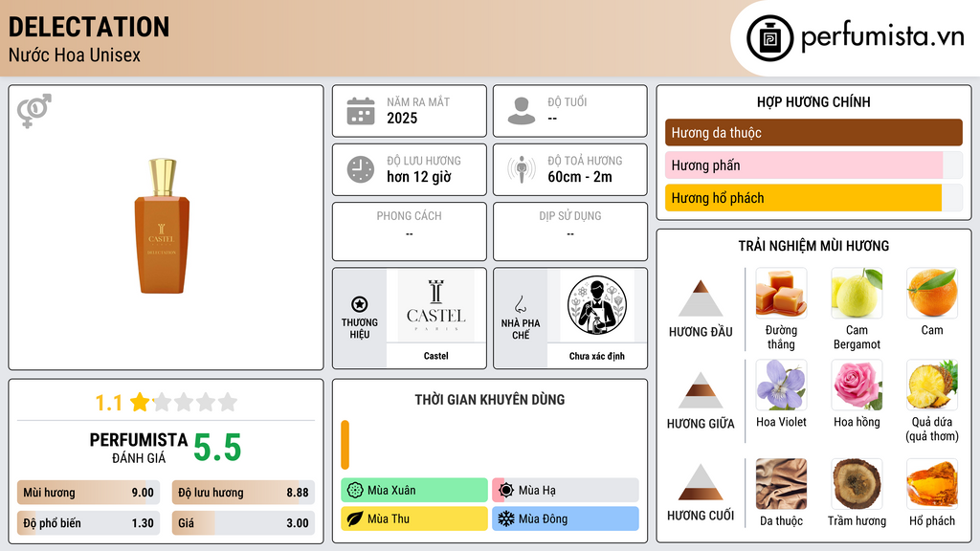Screen dimensions: 980x551
Task: Click the launch year value 2025
Action: pyautogui.click(x=402, y=118)
